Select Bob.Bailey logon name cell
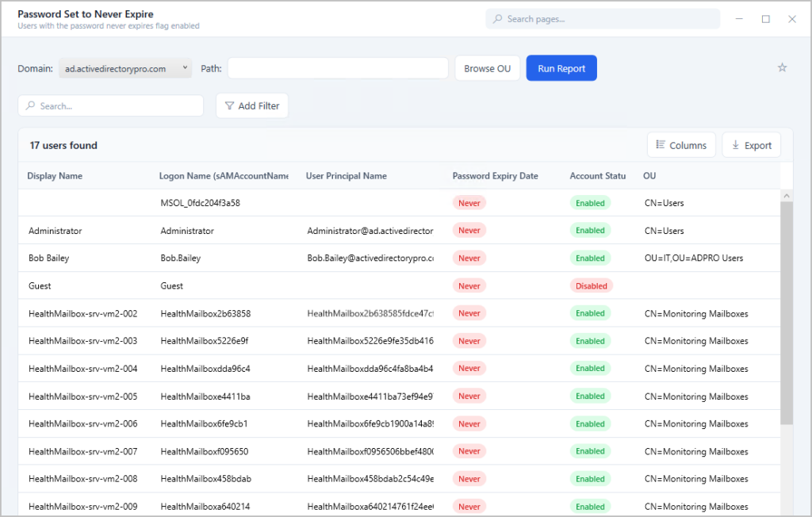 [180, 258]
